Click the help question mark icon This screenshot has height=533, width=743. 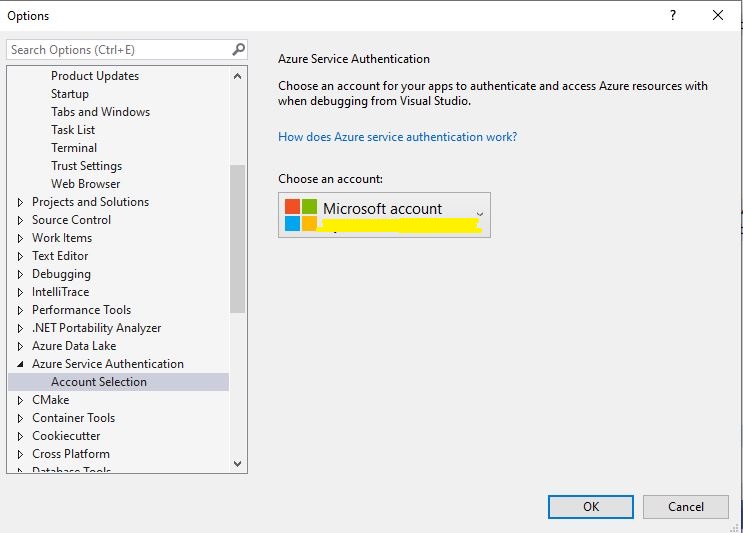coord(672,15)
